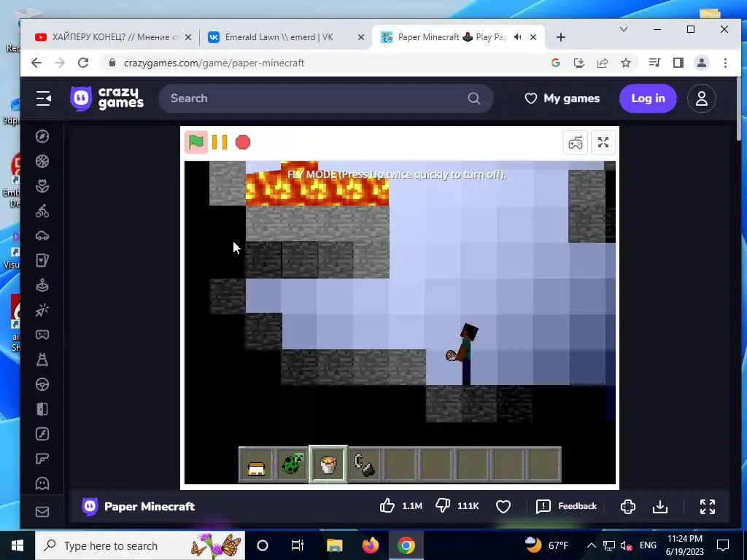
Task: Open the gun shooting games category
Action: tap(42, 459)
